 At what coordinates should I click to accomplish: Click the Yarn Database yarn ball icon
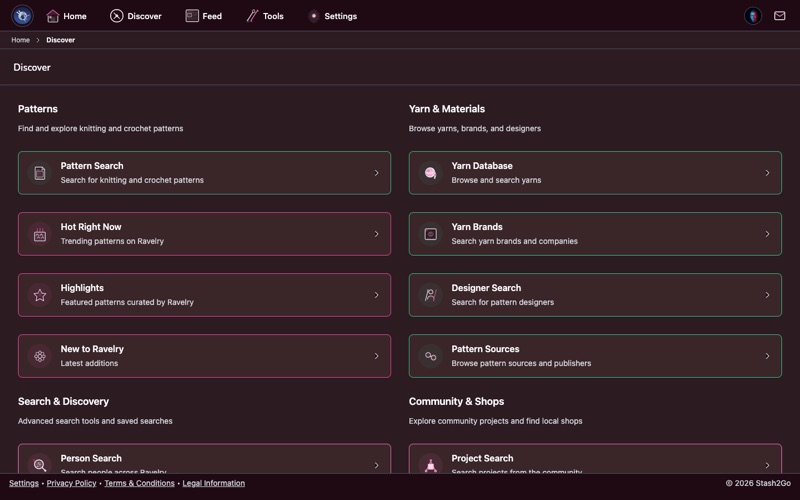click(x=431, y=173)
